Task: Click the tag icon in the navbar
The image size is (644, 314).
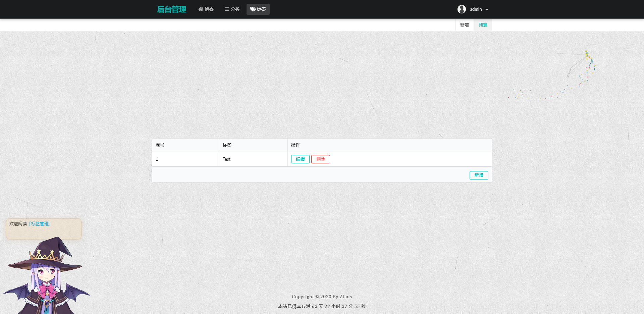Action: [253, 9]
